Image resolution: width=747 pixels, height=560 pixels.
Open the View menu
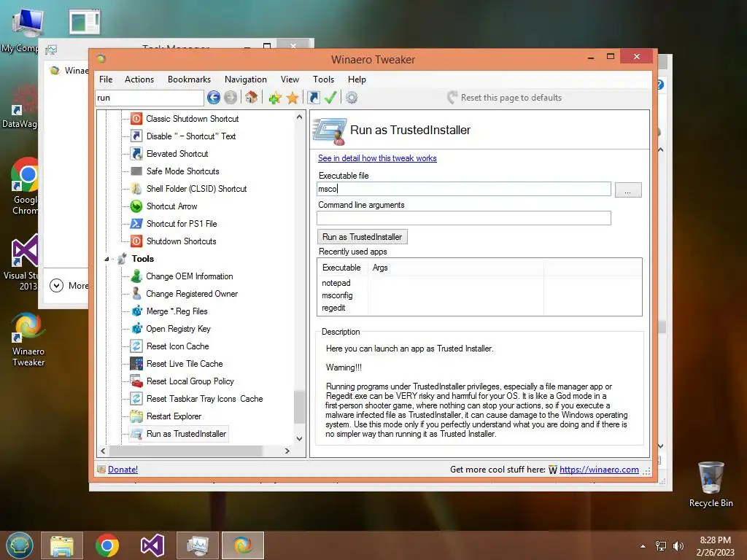coord(290,79)
